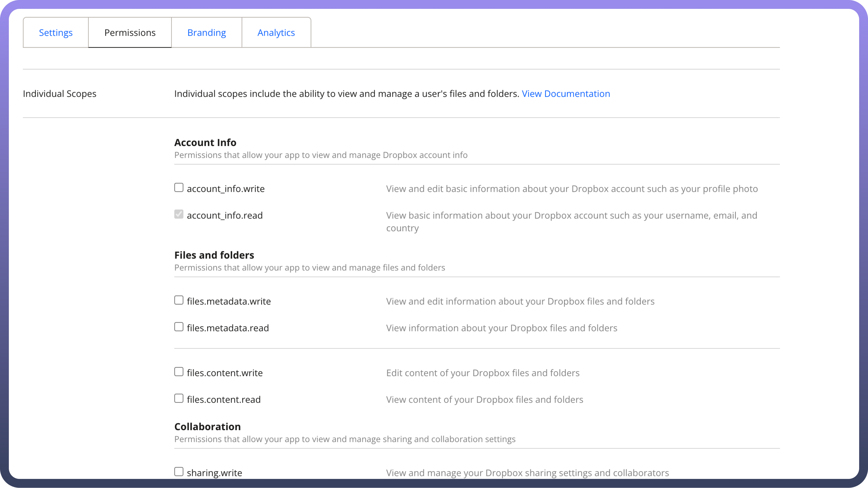Toggle the files.content.read checkbox
The image size is (868, 488).
[179, 398]
